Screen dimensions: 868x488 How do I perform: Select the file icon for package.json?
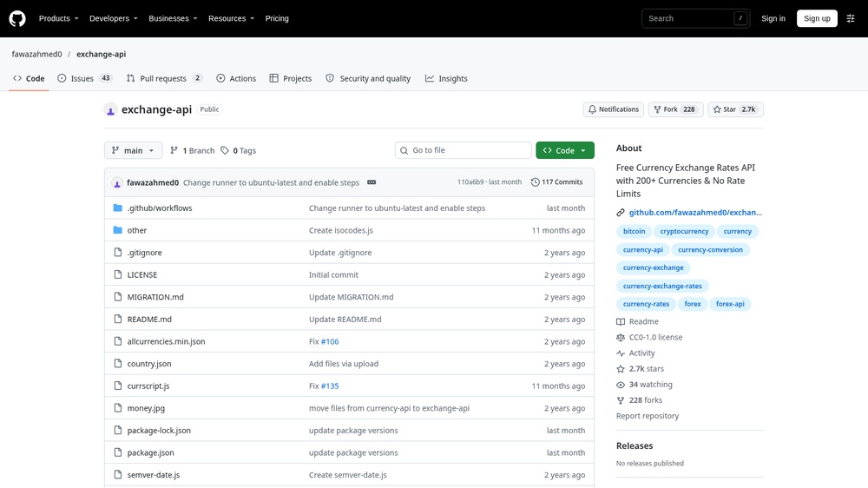tap(117, 452)
